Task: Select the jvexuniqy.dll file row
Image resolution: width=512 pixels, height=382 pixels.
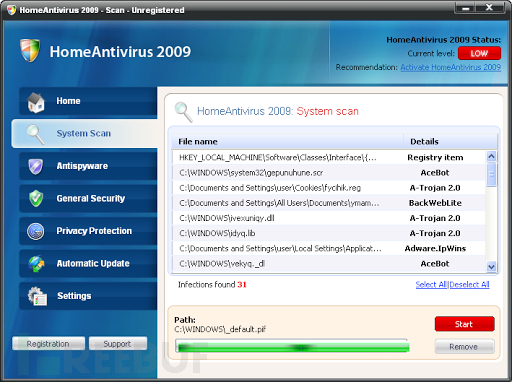Action: [x=329, y=218]
